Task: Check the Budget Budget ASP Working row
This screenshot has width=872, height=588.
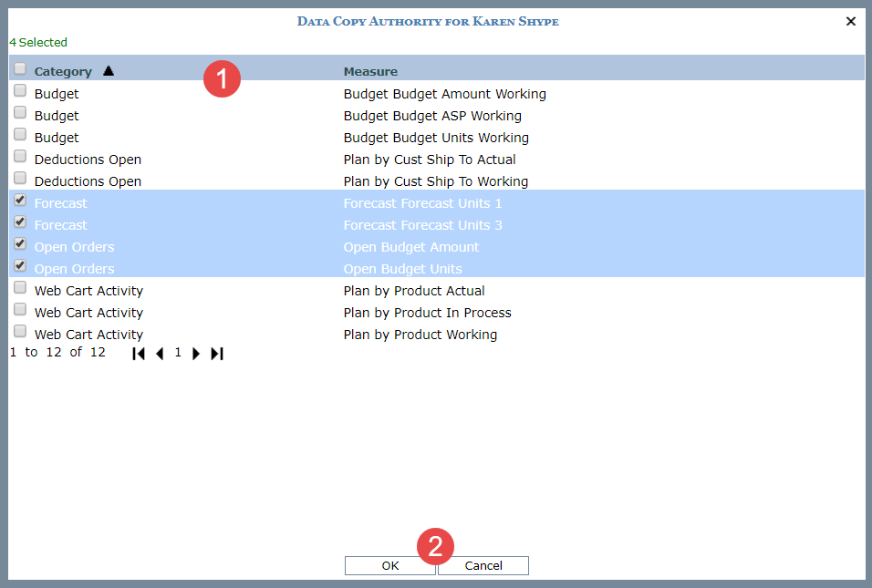Action: [x=20, y=112]
